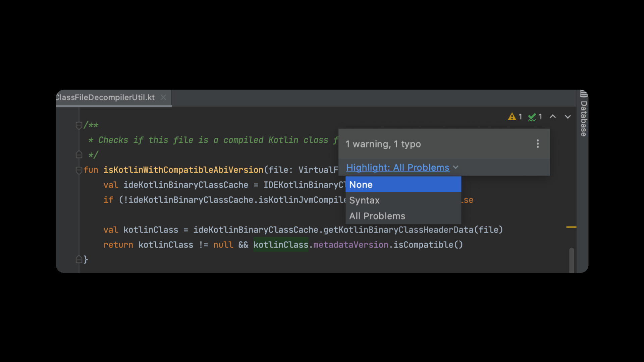Click the yellow warning triangle icon
644x362 pixels.
pyautogui.click(x=512, y=117)
